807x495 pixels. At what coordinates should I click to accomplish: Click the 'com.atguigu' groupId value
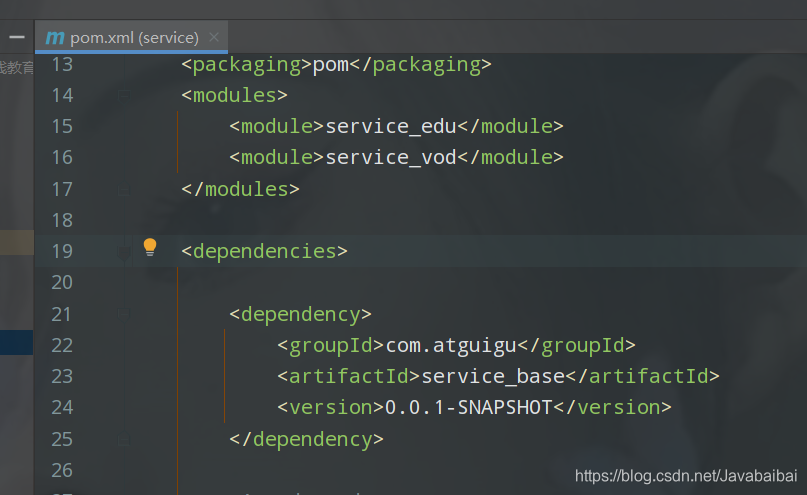(x=451, y=345)
